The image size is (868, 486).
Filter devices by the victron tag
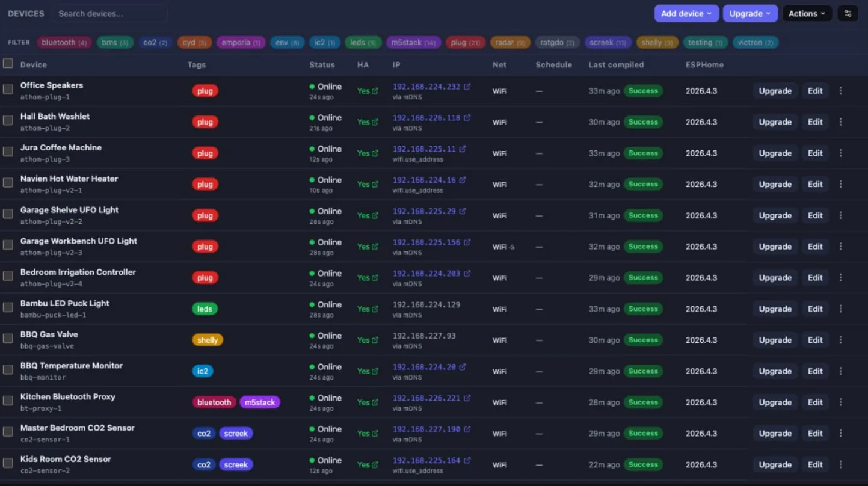[x=756, y=43]
